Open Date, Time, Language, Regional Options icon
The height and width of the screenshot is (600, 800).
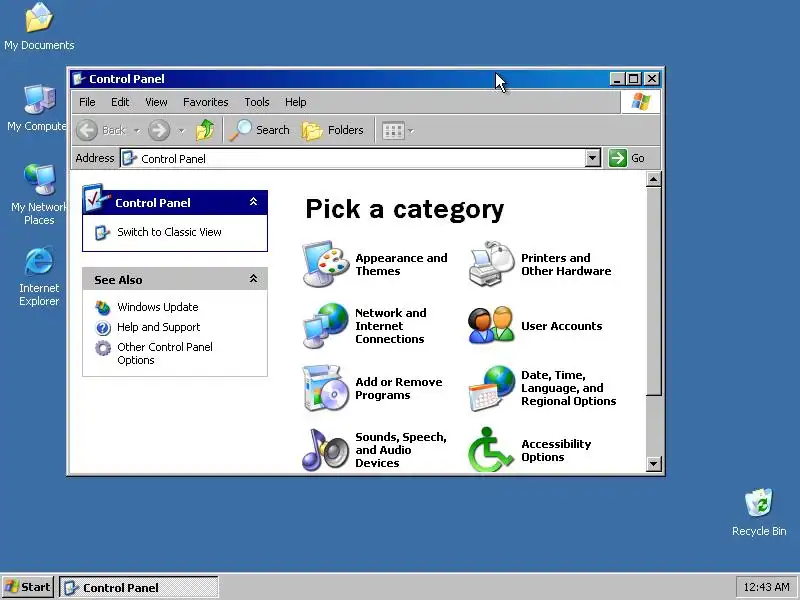coord(491,388)
